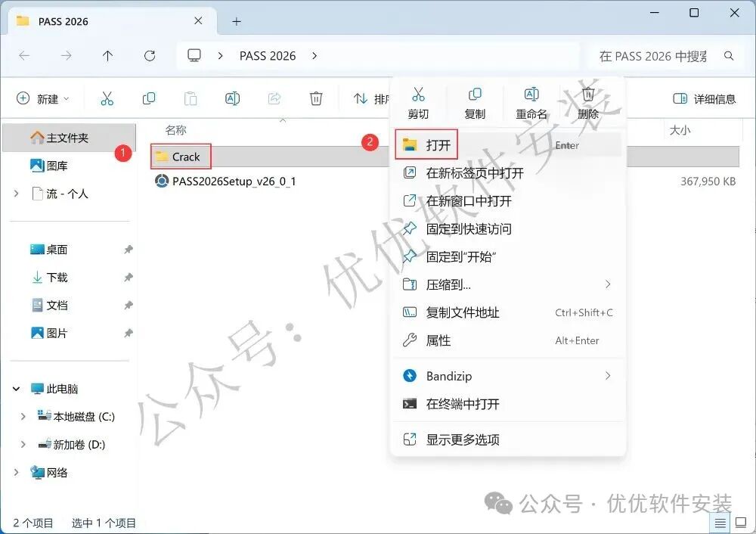
Task: Expand 新加卷 (D:) drive
Action: (23, 444)
